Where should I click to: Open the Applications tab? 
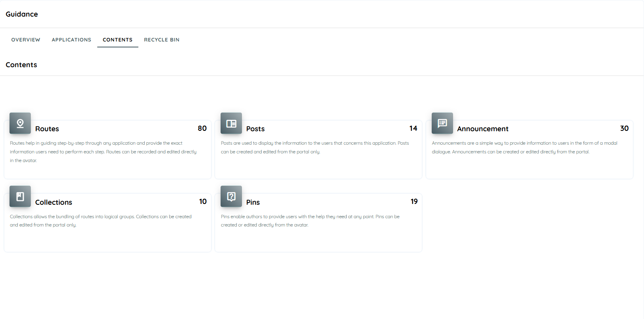coord(72,40)
